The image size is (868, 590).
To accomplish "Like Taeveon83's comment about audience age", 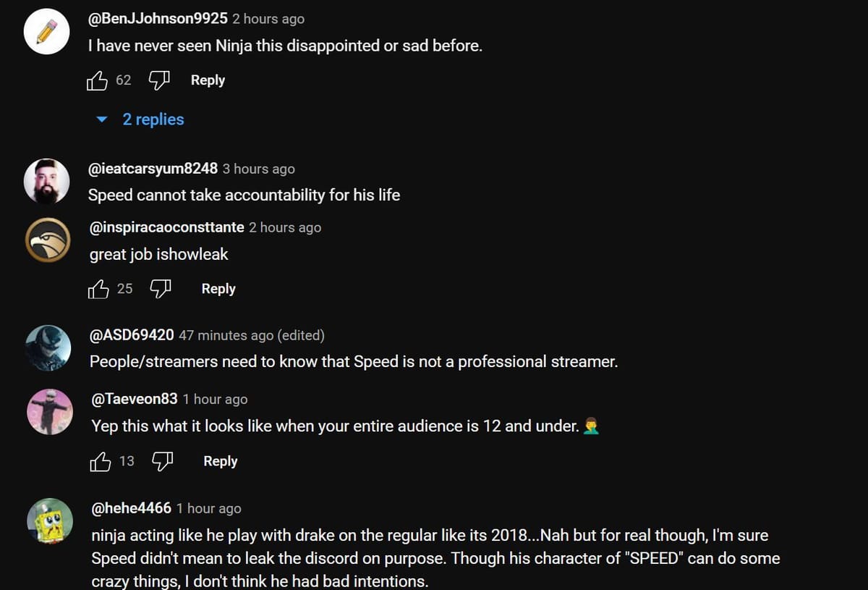I will click(x=101, y=460).
